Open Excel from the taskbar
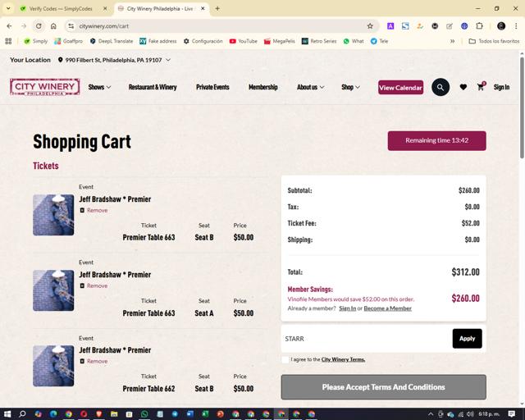 [205, 414]
